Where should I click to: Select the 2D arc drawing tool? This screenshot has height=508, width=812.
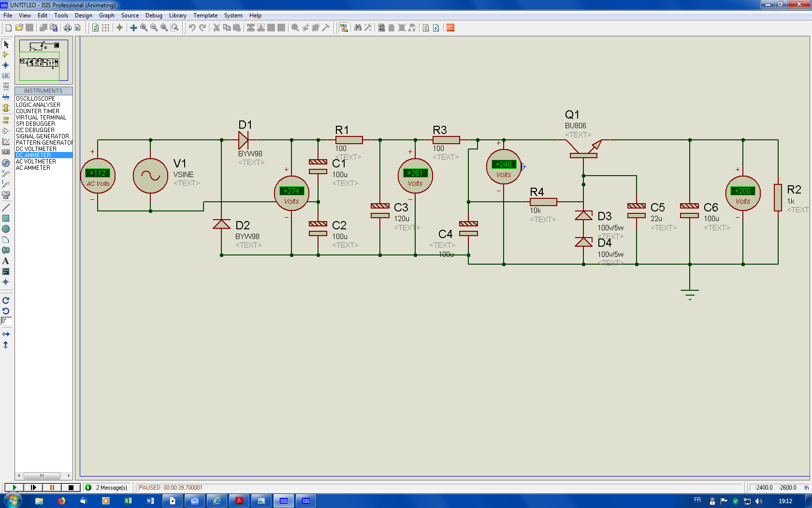click(6, 239)
